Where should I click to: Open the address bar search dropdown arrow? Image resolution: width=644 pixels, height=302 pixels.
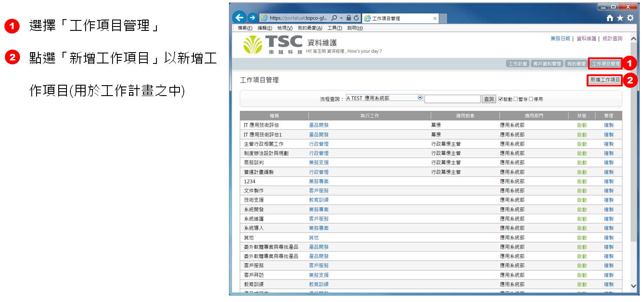341,18
